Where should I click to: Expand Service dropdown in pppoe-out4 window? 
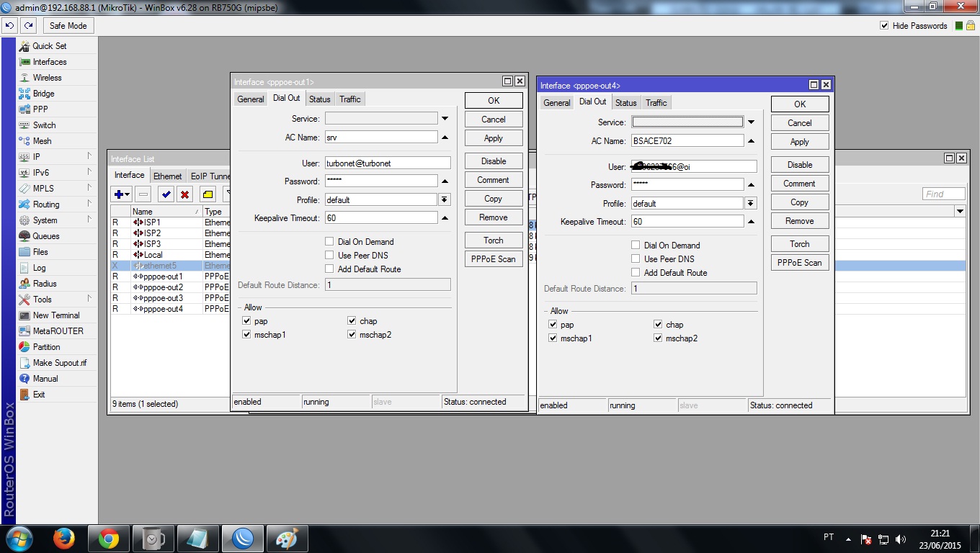point(751,122)
